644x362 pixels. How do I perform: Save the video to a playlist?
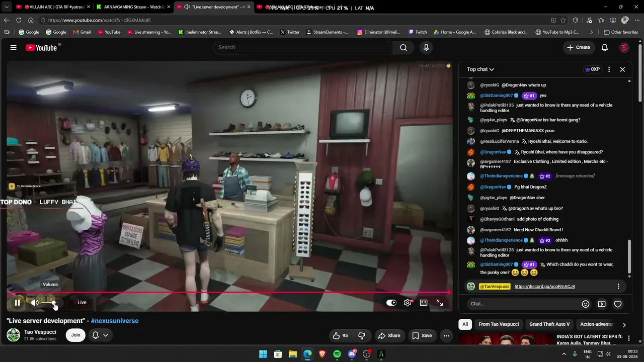(422, 335)
